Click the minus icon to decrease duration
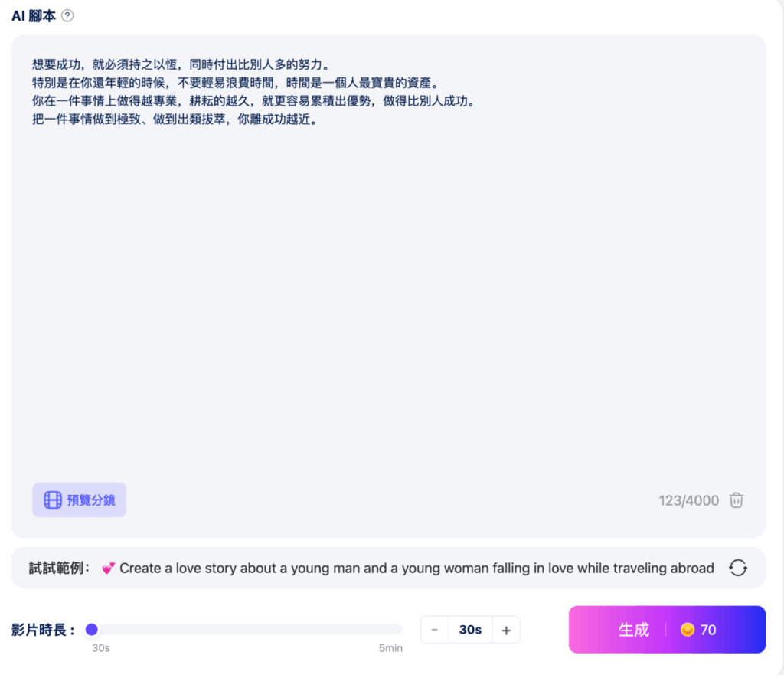This screenshot has height=675, width=784. pos(434,629)
